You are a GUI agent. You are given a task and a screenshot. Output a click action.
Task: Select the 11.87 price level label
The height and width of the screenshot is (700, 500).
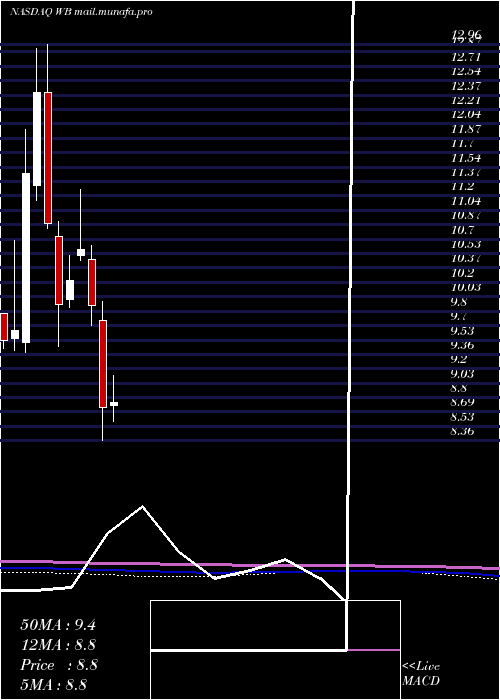[466, 129]
